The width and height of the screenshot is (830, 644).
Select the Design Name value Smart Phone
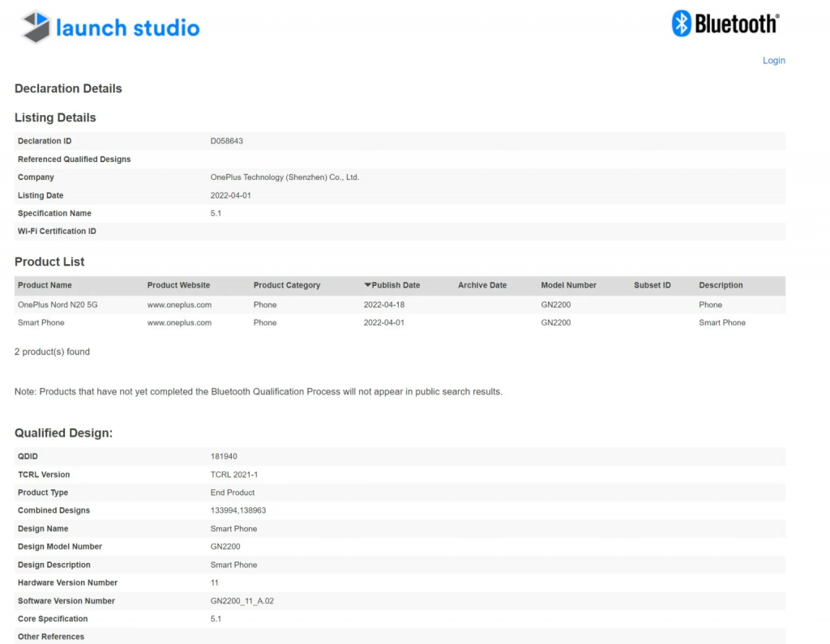[x=233, y=529]
